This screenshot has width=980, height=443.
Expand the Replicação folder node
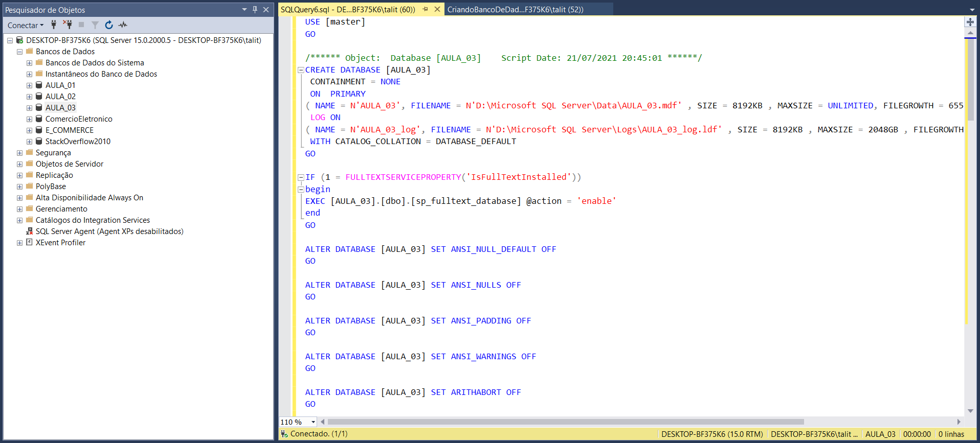[x=19, y=175]
